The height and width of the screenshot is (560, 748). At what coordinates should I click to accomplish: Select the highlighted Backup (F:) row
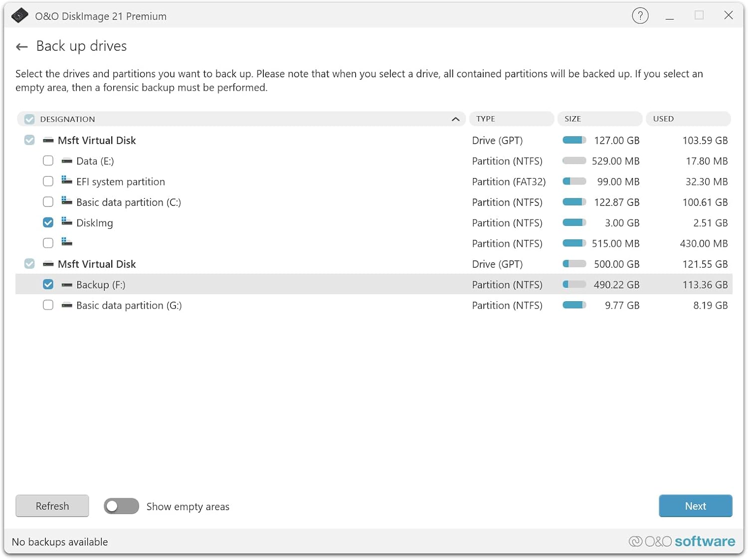299,284
